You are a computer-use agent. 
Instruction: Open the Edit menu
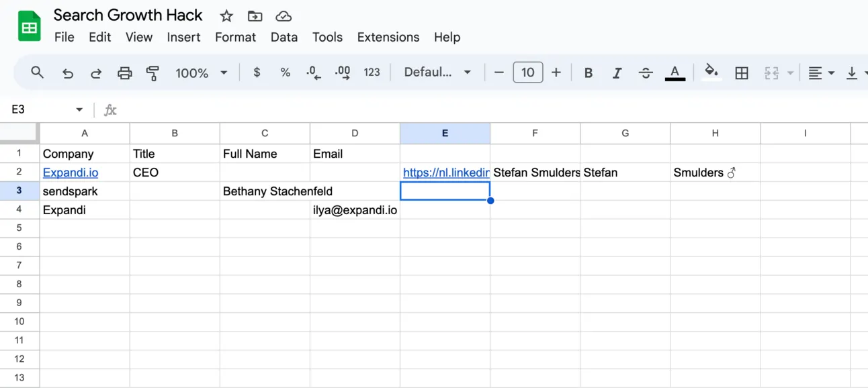coord(99,38)
